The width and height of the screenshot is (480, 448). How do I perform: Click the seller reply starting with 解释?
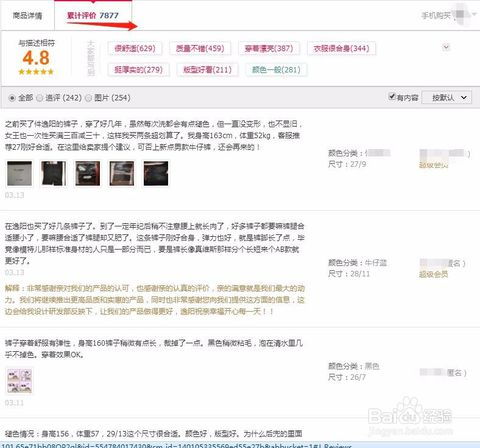tap(155, 300)
